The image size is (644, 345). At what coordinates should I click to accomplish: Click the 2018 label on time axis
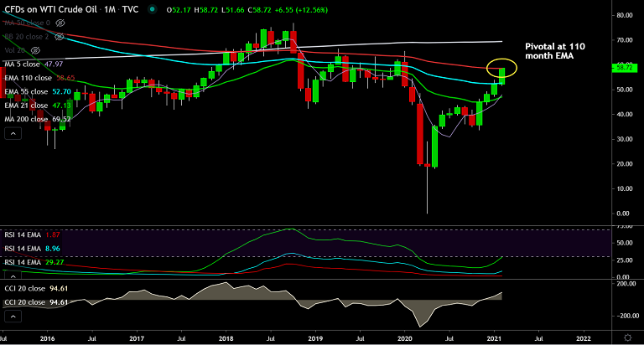coord(226,339)
